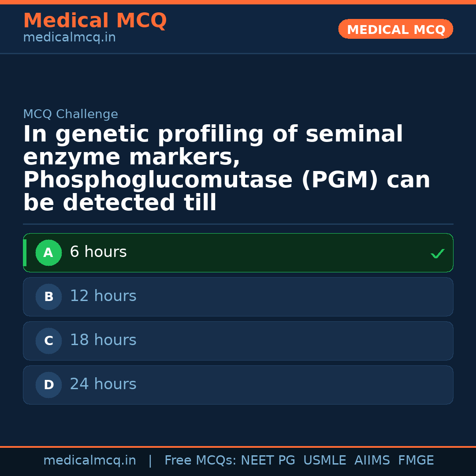This screenshot has height=476, width=476.
Task: Click the "Free MCQs:" footer label
Action: [201, 461]
